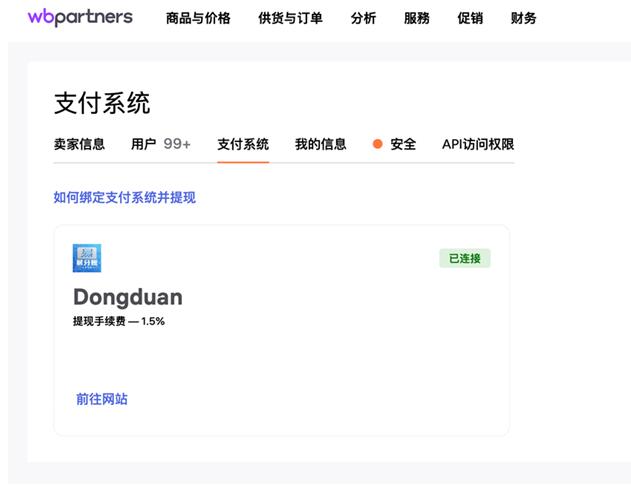Follow the 前往网站 link
Screen dimensions: 631x490
coord(102,399)
